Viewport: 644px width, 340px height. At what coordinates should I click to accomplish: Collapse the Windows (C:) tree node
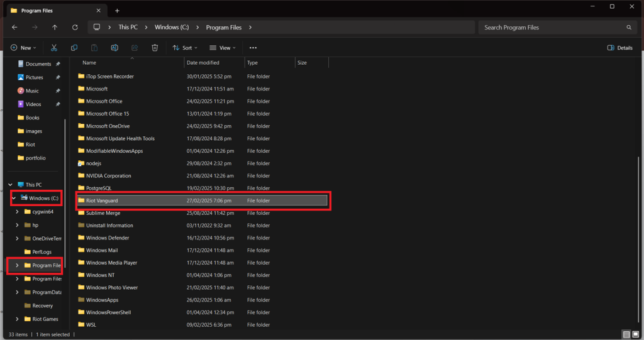click(x=14, y=198)
